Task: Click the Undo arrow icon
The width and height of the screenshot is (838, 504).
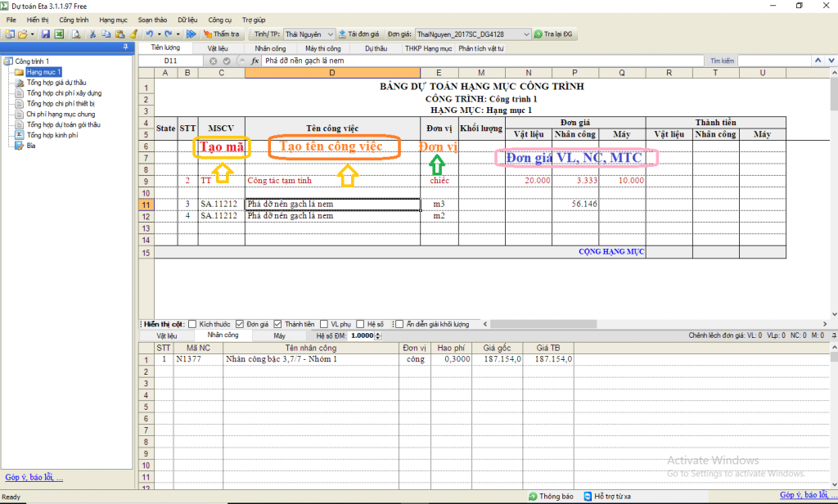Action: pos(149,34)
